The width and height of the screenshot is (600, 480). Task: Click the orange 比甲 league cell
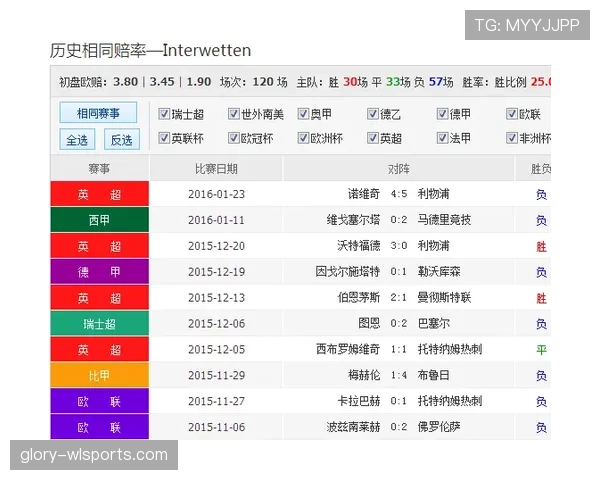click(99, 375)
